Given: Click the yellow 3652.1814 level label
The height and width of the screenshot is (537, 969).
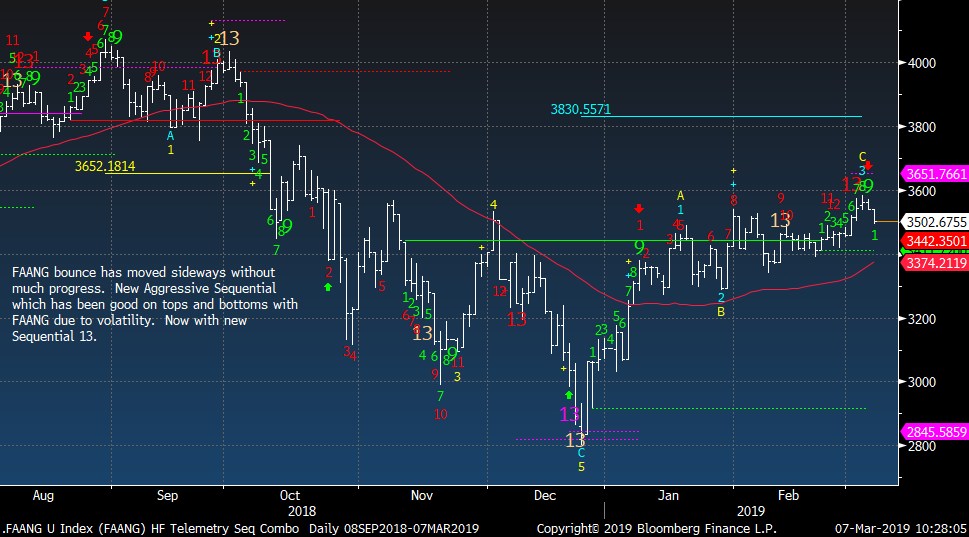Looking at the screenshot, I should (x=104, y=166).
